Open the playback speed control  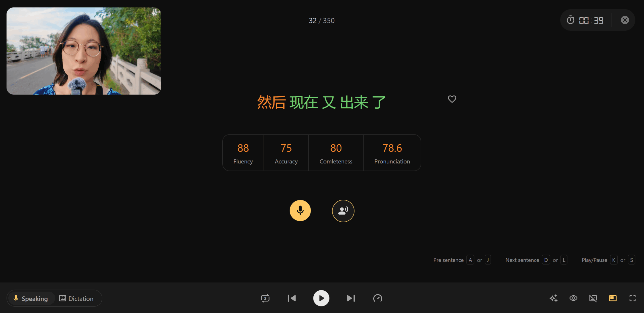coord(378,298)
